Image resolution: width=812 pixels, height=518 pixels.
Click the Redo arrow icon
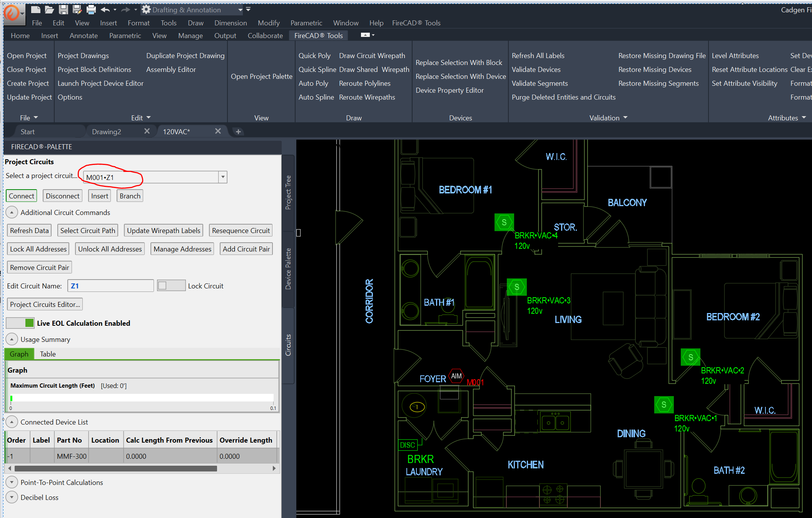[125, 10]
